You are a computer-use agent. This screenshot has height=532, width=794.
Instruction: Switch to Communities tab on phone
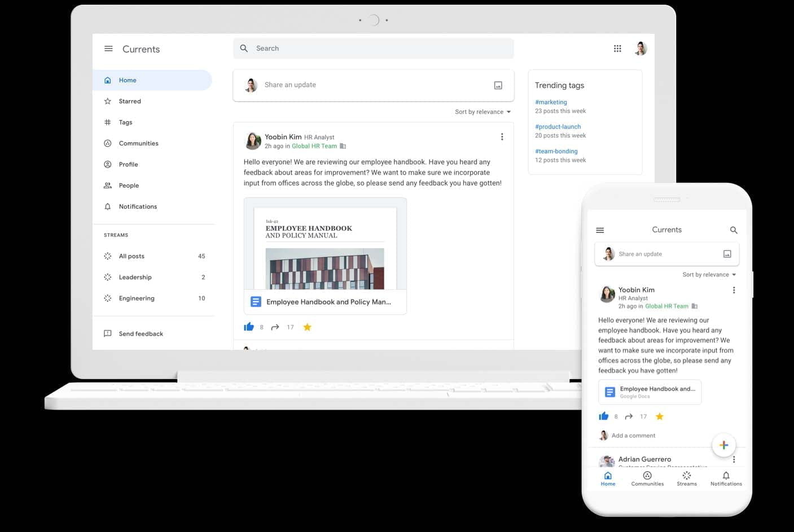(647, 479)
